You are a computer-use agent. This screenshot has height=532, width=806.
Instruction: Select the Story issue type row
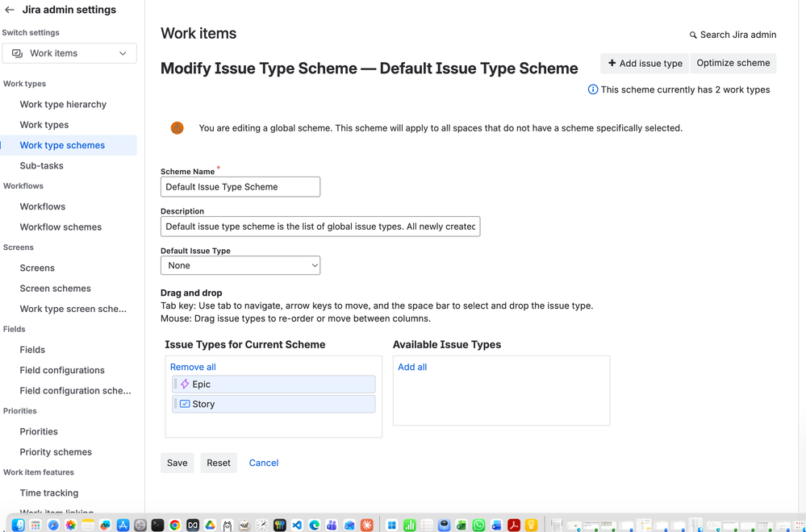click(x=274, y=404)
